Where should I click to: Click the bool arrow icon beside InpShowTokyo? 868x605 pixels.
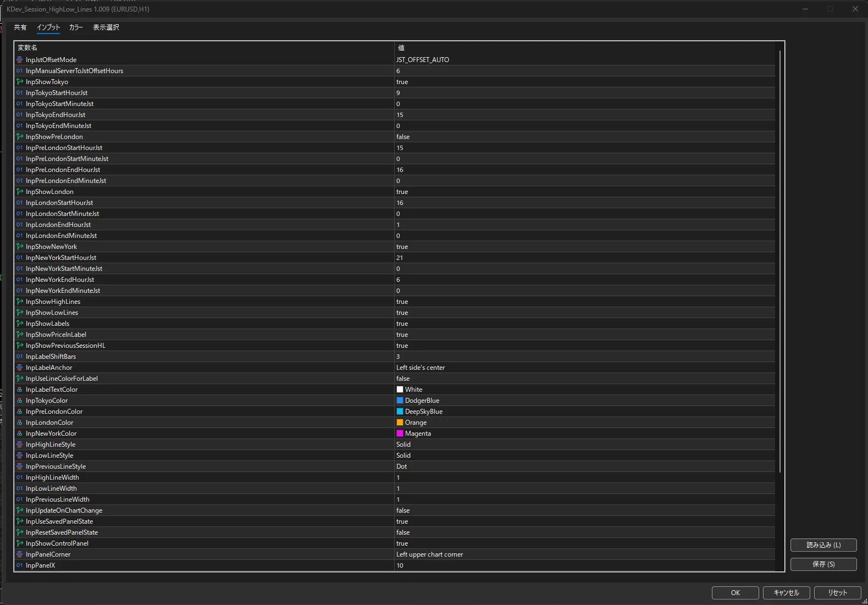(20, 82)
